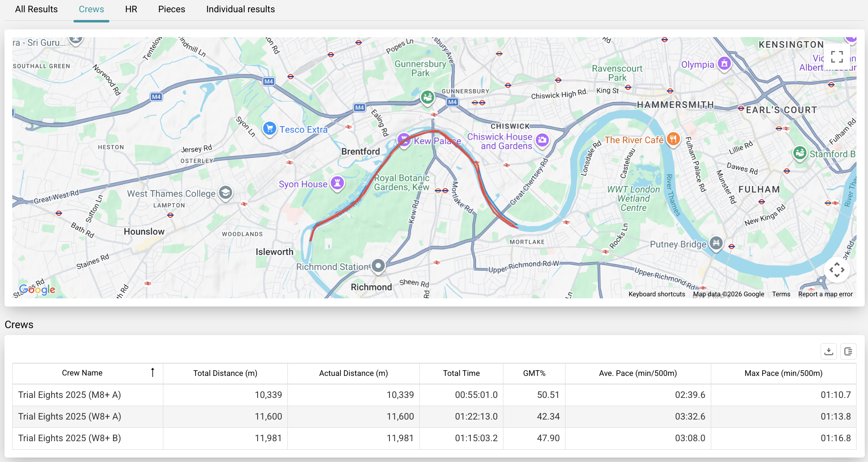This screenshot has height=462, width=868.
Task: Click the Stamford Bridge stadium marker
Action: coord(800,153)
